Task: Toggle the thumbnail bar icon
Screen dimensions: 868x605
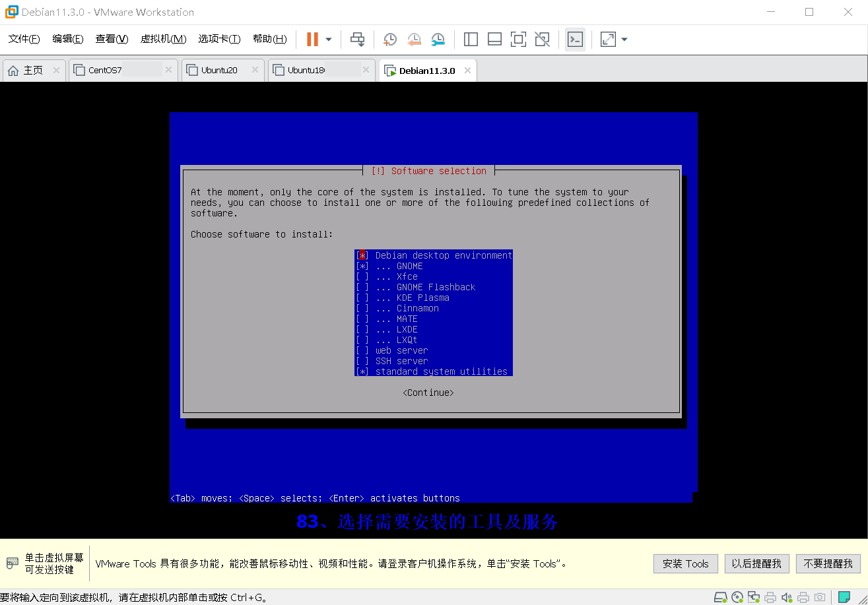Action: [494, 40]
